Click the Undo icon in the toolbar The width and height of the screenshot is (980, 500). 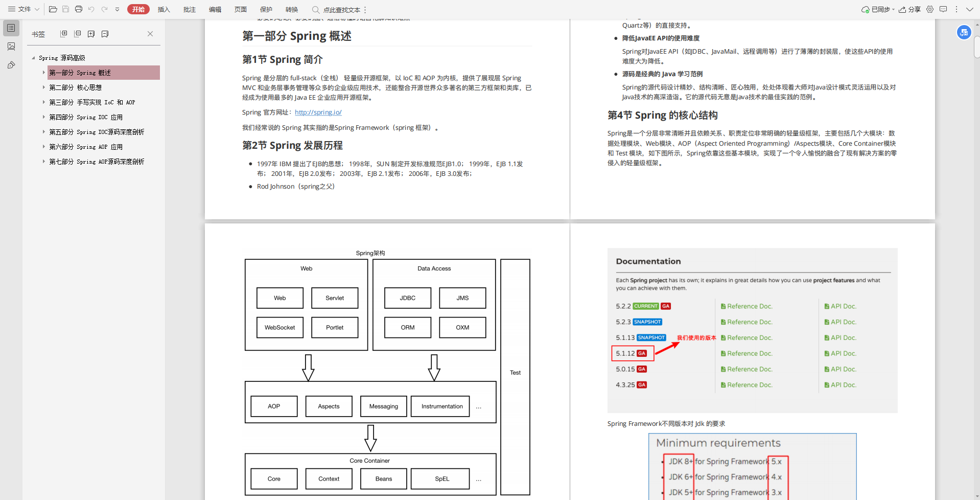pos(91,9)
